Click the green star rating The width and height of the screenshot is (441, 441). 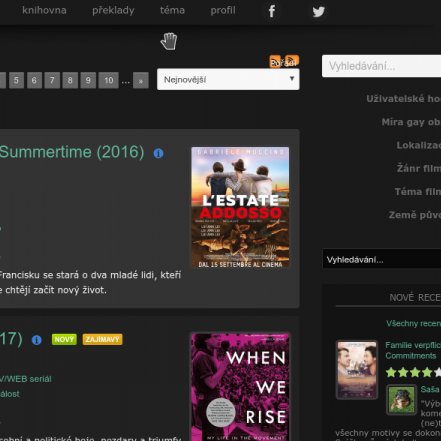(413, 372)
